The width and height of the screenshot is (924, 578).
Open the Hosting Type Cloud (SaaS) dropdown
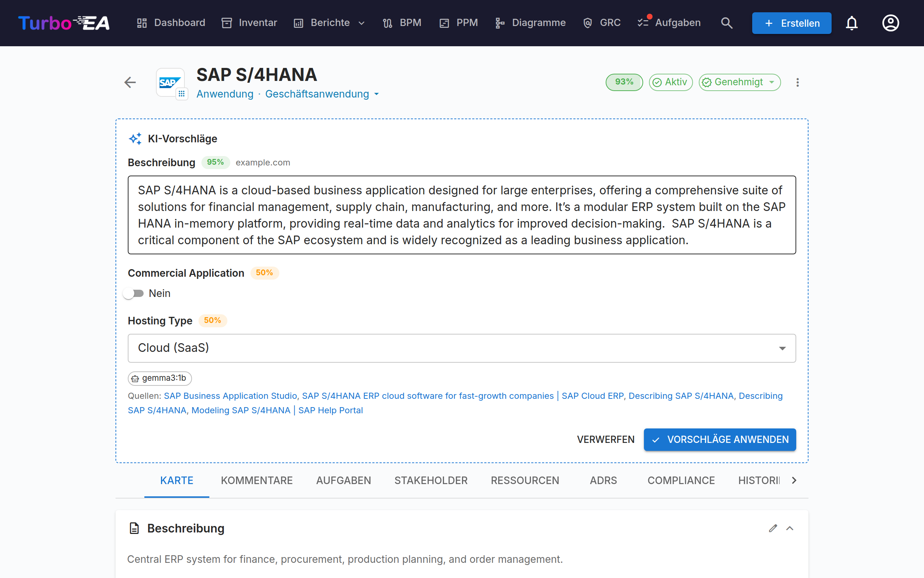[462, 348]
